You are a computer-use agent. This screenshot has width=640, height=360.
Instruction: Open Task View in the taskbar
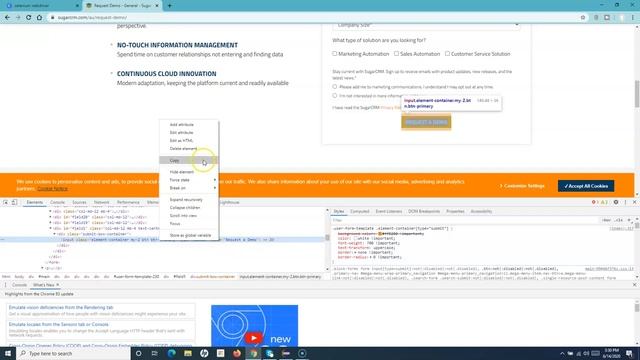[154, 353]
